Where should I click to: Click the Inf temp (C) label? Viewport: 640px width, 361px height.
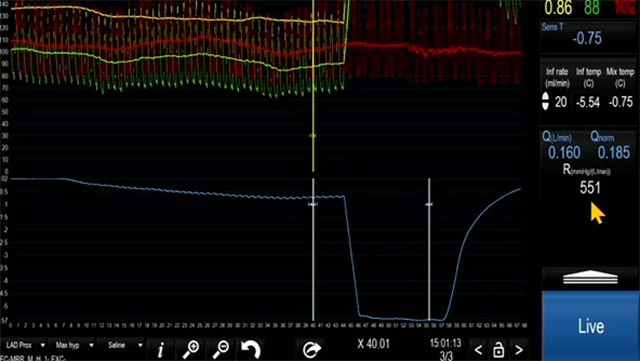[x=588, y=78]
